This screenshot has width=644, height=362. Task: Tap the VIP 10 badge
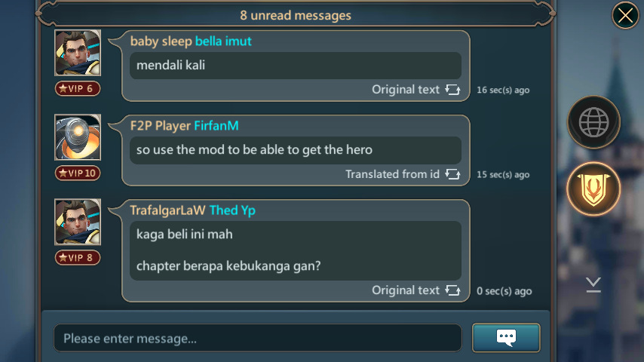(78, 173)
